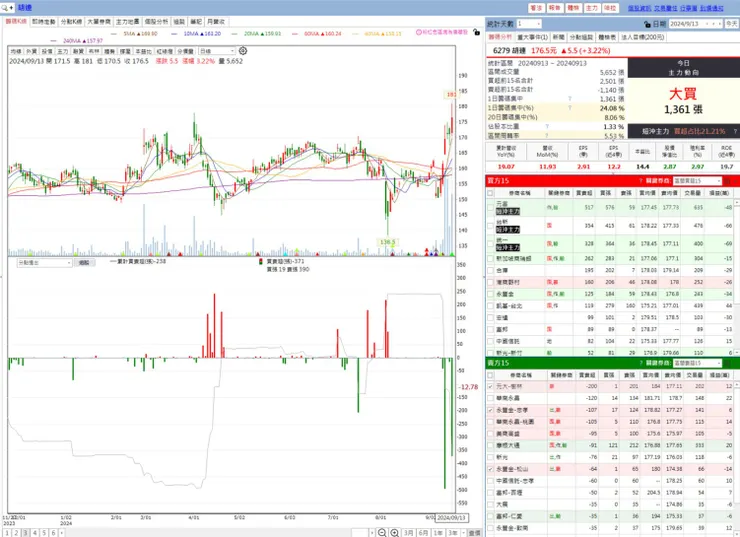The image size is (740, 537).
Task: Click the zoom in magnifier under the chart
Action: pyautogui.click(x=395, y=533)
